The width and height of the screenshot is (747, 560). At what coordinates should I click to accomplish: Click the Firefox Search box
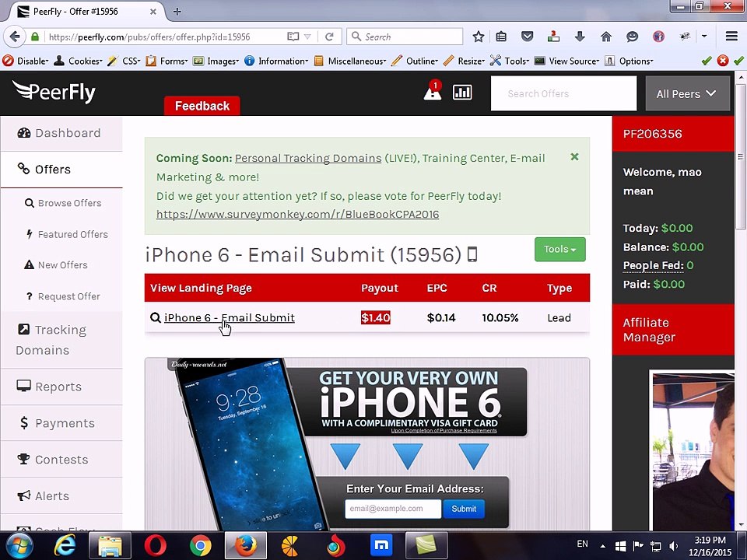pos(405,37)
